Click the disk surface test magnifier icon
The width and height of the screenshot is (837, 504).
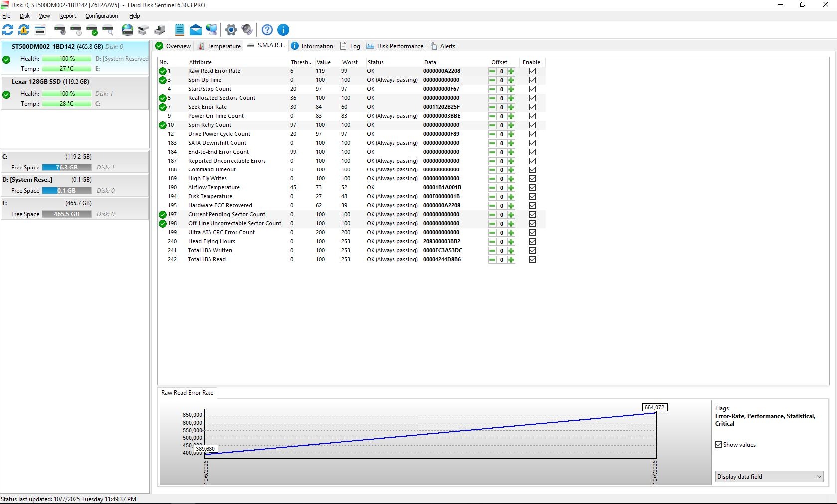[x=108, y=30]
